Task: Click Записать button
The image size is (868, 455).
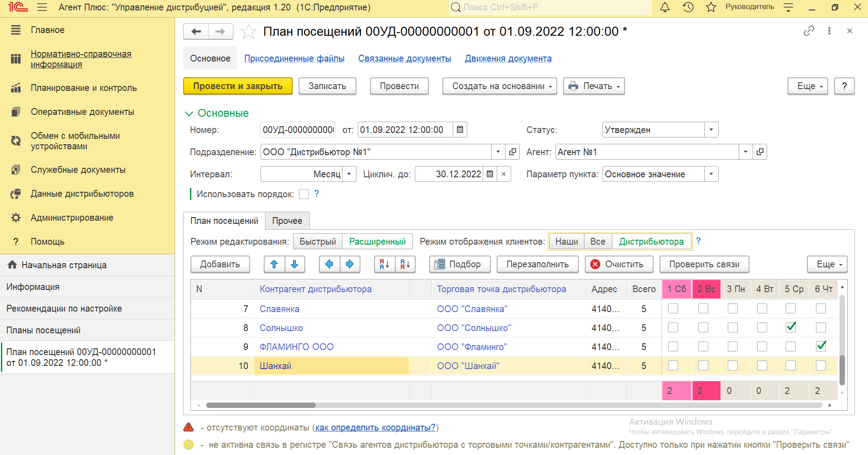Action: (x=327, y=86)
